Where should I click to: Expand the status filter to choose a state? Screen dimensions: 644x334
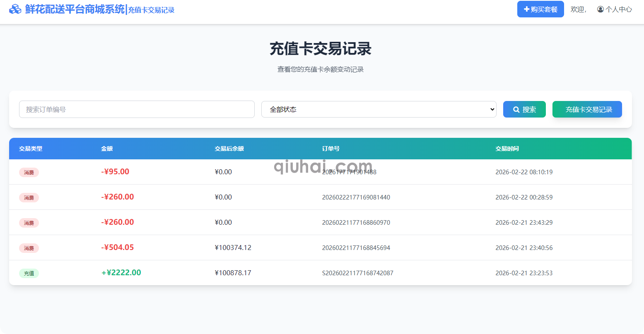pyautogui.click(x=378, y=109)
